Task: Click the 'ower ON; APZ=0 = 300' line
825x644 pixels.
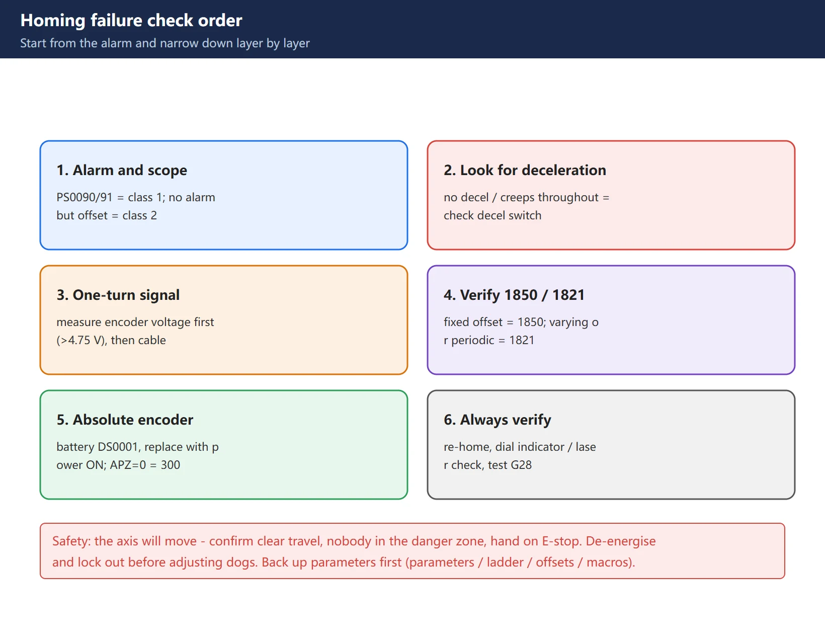Action: pos(118,465)
